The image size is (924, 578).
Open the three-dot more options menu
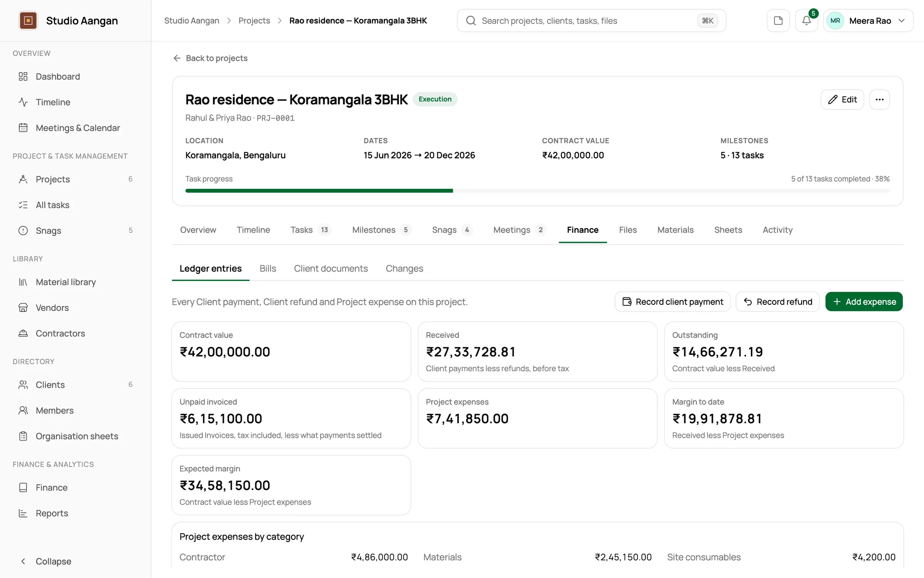click(879, 99)
